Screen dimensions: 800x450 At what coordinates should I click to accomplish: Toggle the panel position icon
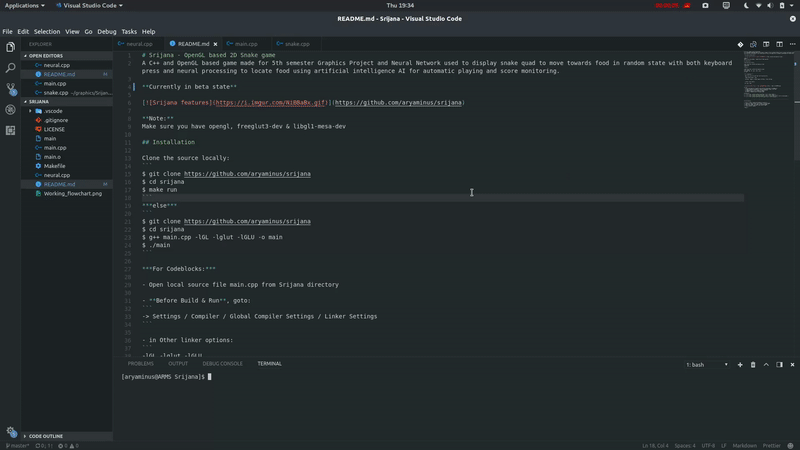tap(780, 365)
